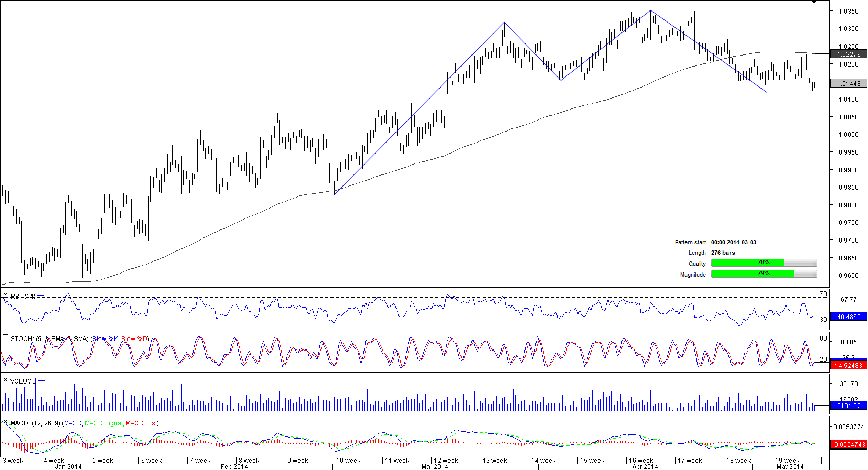Viewport: 868px width, 470px height.
Task: Click the red MACD -0.0004743 value tag
Action: point(849,445)
